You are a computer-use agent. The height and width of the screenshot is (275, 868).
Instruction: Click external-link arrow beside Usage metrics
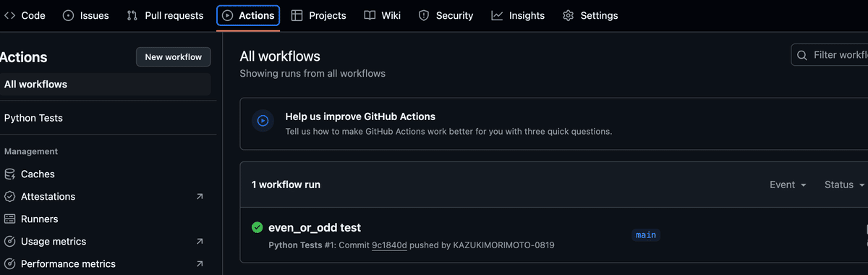click(x=200, y=241)
